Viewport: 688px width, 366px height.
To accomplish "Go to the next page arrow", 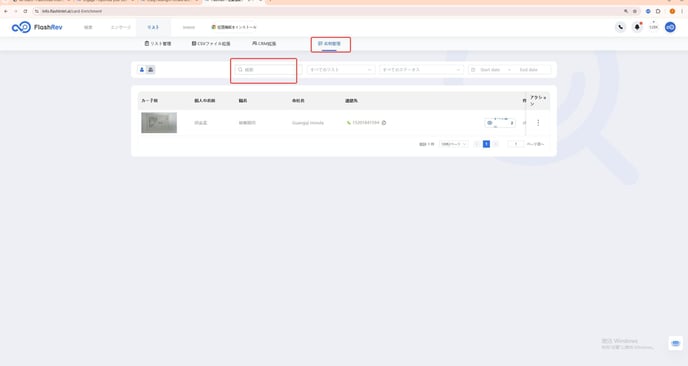I will pyautogui.click(x=496, y=144).
